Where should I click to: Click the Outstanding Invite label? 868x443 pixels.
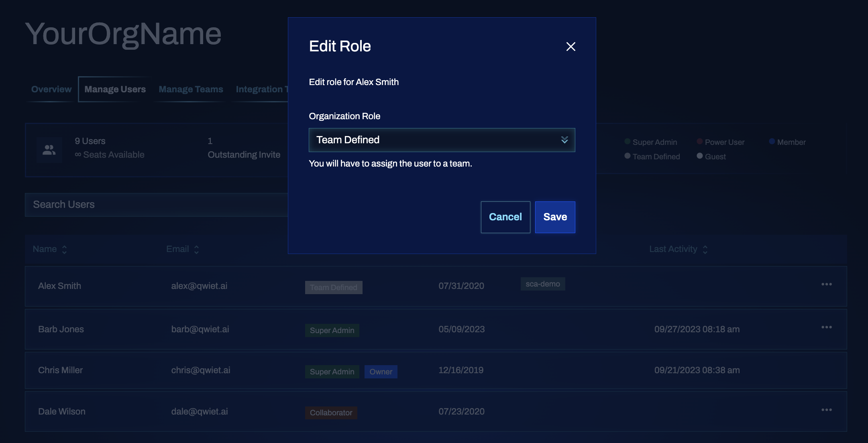point(244,154)
